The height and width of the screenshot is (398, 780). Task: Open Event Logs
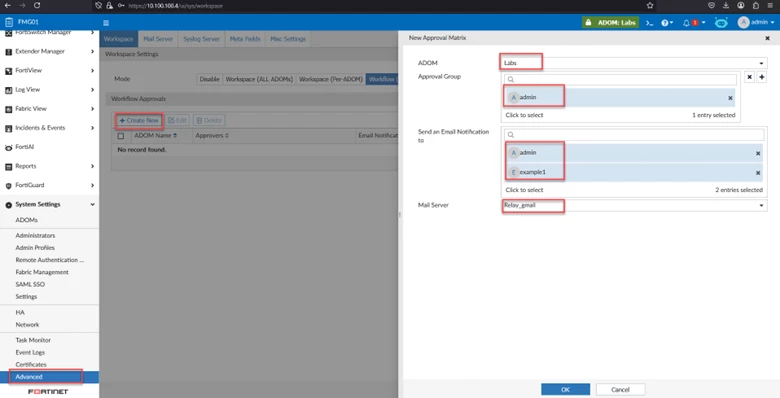30,352
